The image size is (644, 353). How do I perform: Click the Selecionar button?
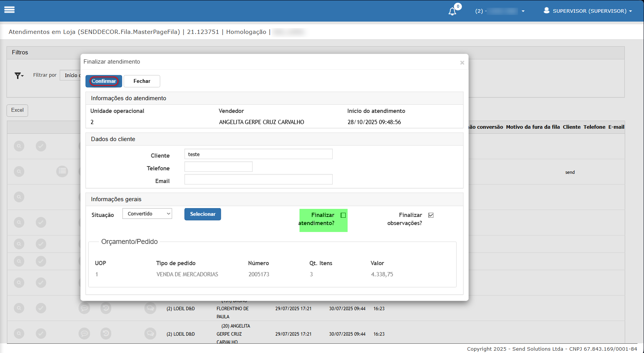coord(202,214)
